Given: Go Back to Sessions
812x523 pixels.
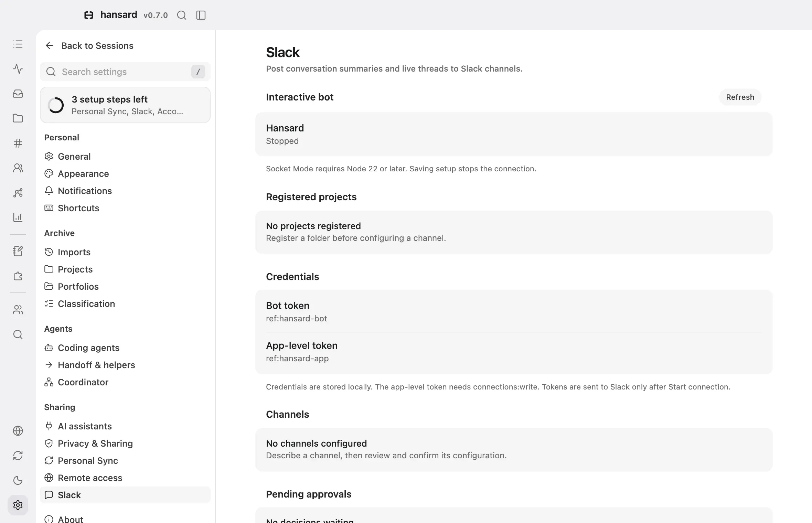Looking at the screenshot, I should 89,46.
